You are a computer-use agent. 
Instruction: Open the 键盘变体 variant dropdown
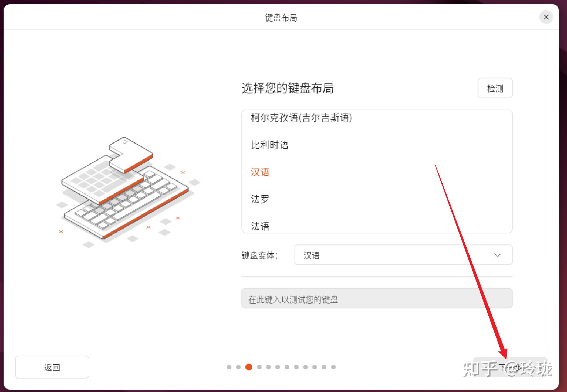tap(403, 255)
